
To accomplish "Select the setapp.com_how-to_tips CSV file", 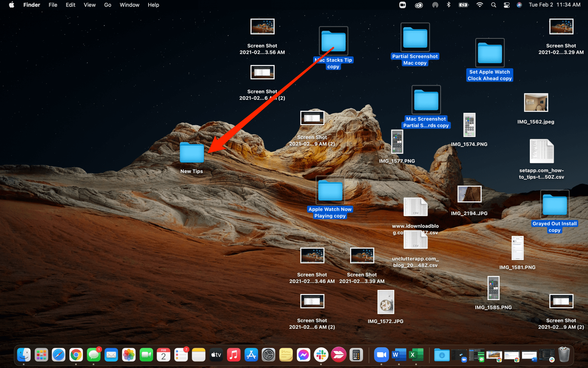I will tap(542, 151).
